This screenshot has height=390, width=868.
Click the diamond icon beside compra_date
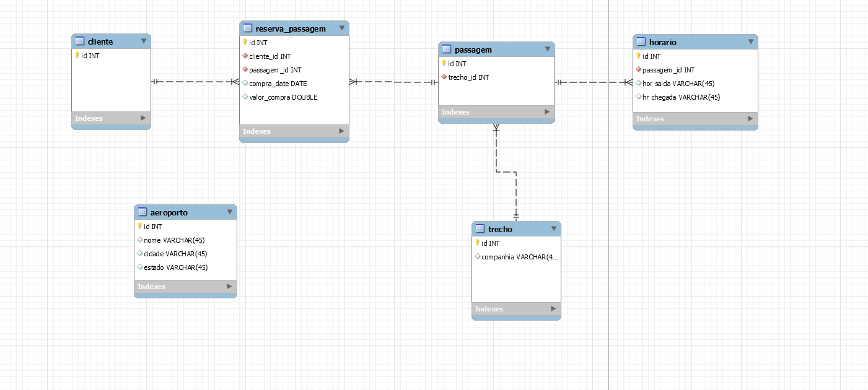tap(245, 83)
